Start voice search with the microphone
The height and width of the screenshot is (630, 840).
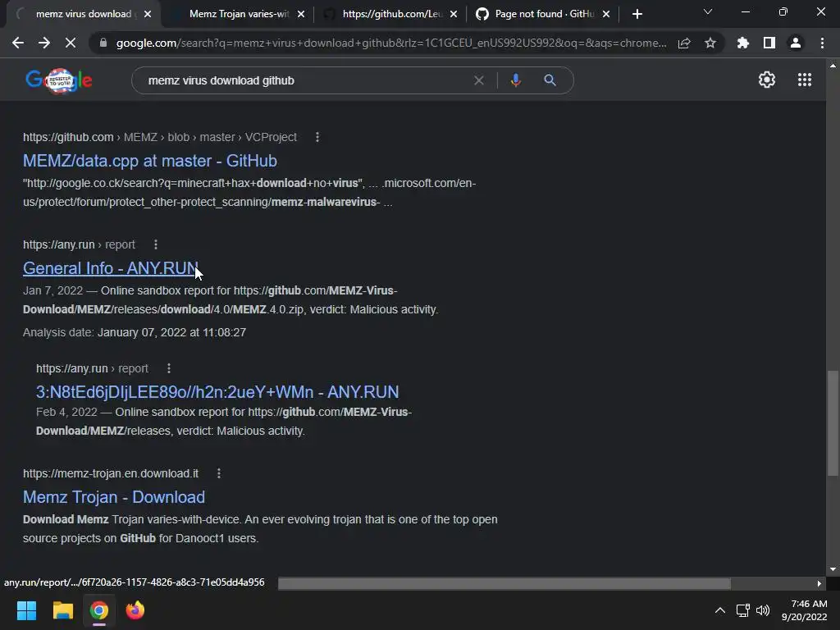pyautogui.click(x=516, y=80)
